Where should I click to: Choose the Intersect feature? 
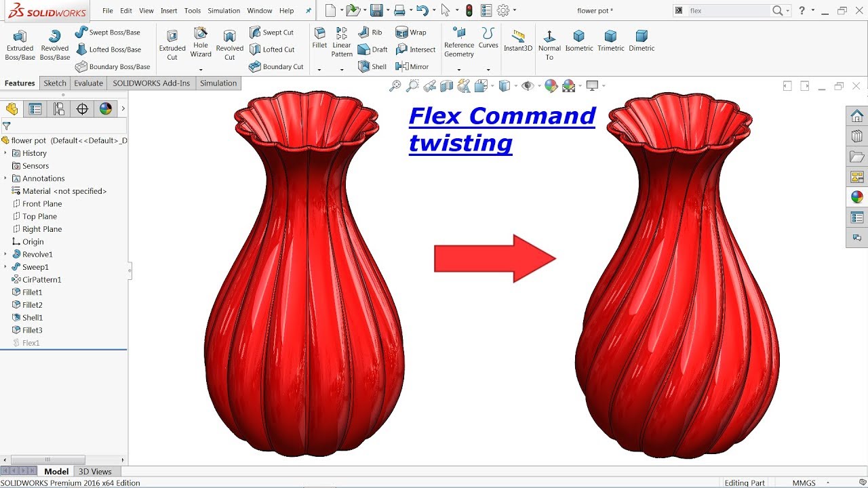[416, 49]
